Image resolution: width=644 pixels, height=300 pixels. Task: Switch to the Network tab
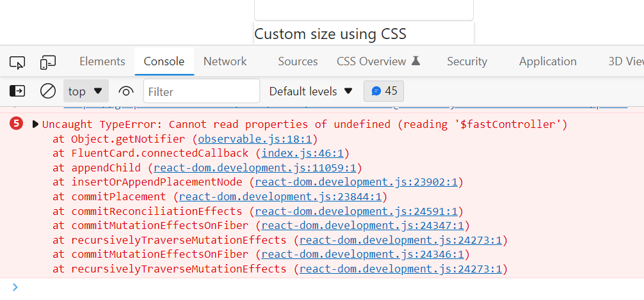225,61
